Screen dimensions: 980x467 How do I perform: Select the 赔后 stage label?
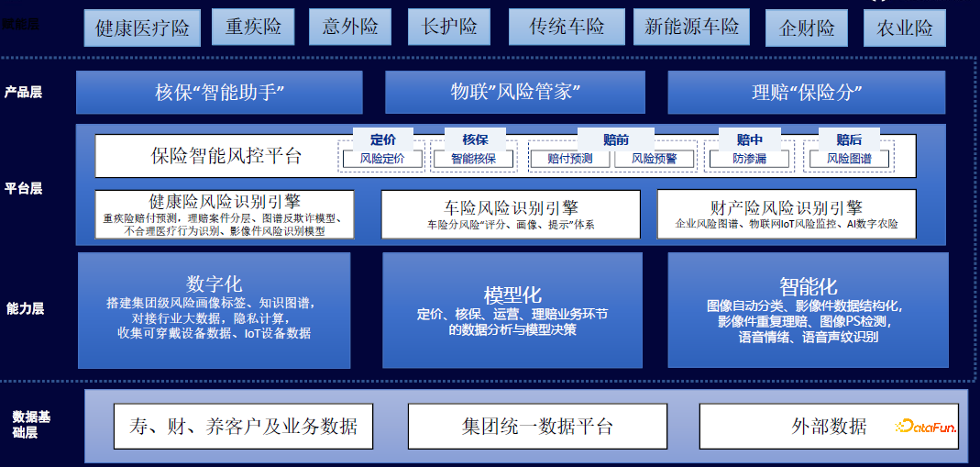click(x=849, y=139)
